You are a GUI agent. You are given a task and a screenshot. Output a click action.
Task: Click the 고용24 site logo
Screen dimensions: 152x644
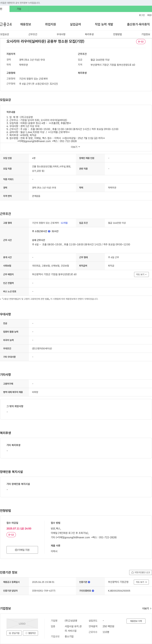point(6,24)
